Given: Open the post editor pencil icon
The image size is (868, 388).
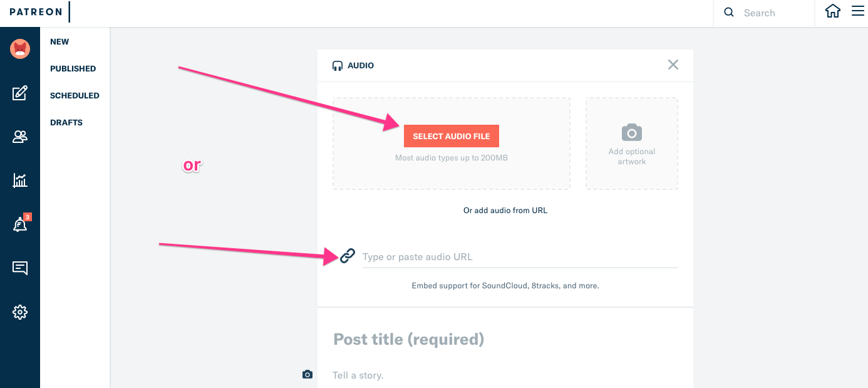Looking at the screenshot, I should (20, 93).
